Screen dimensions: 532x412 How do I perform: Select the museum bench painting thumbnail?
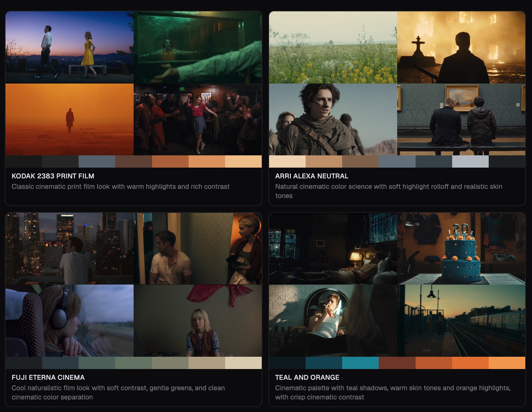click(x=461, y=119)
